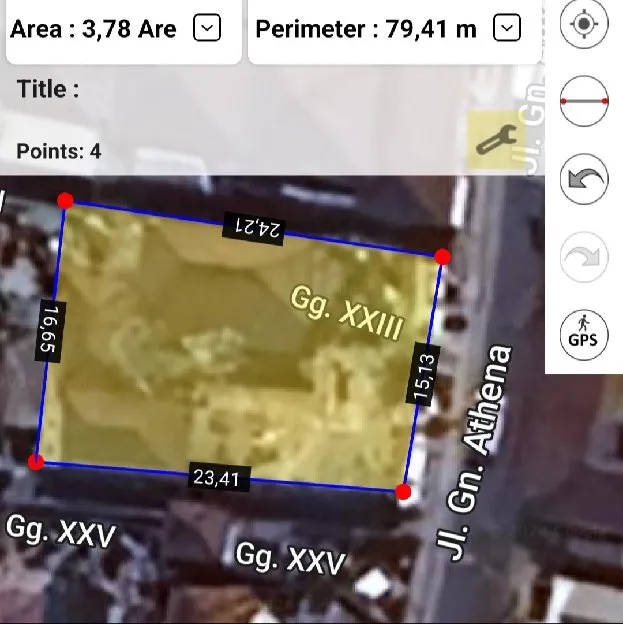
Task: Select the bottom-left red polygon point
Action: (x=36, y=462)
